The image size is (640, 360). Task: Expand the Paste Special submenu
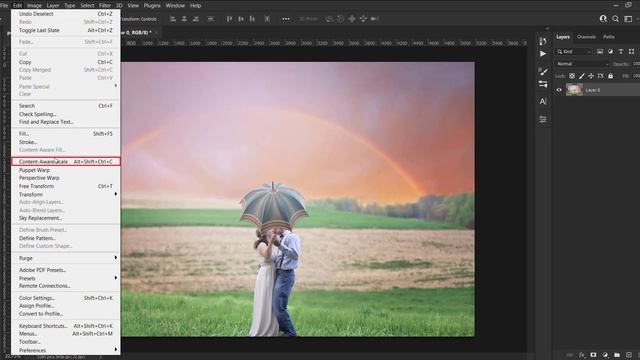tap(65, 87)
